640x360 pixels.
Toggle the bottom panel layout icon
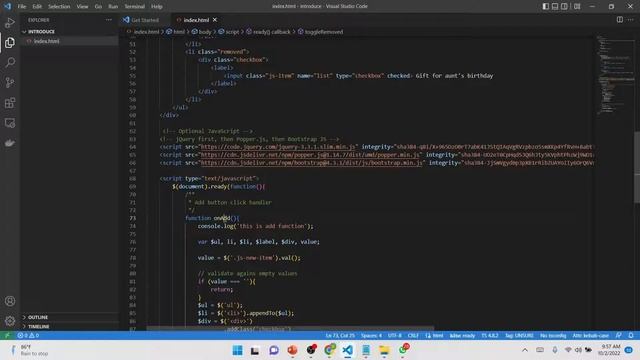(x=555, y=6)
